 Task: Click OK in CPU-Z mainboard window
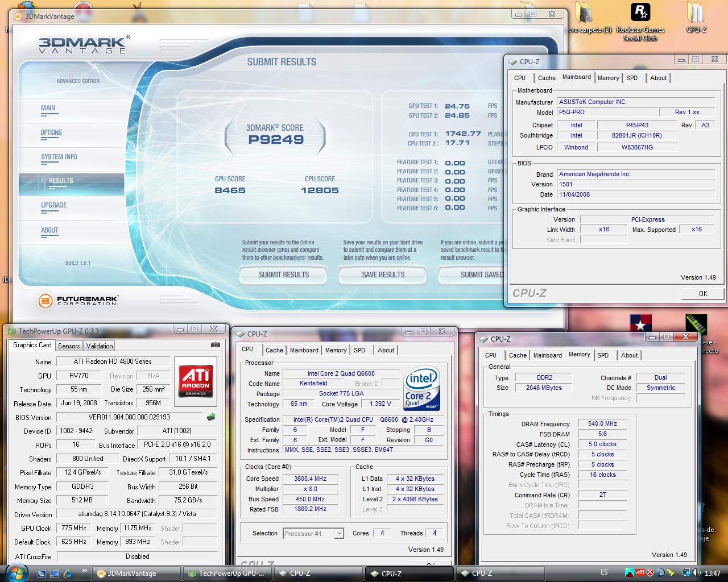point(703,293)
